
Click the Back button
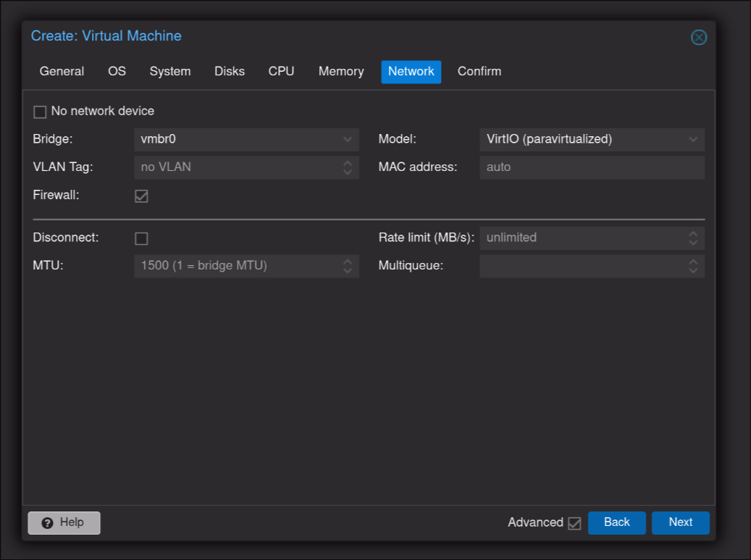pos(616,522)
